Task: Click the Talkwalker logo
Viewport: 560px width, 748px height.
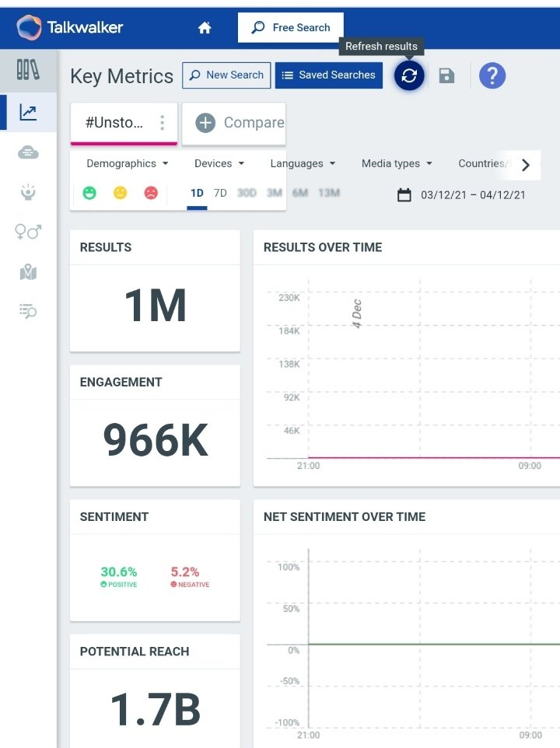Action: tap(70, 27)
